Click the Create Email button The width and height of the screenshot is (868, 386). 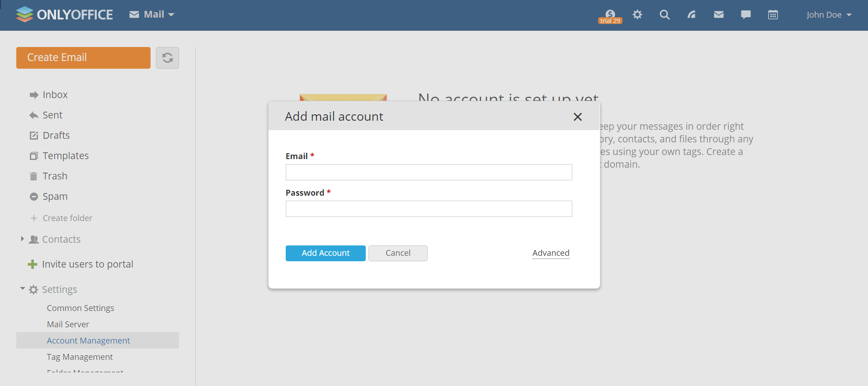click(x=83, y=58)
